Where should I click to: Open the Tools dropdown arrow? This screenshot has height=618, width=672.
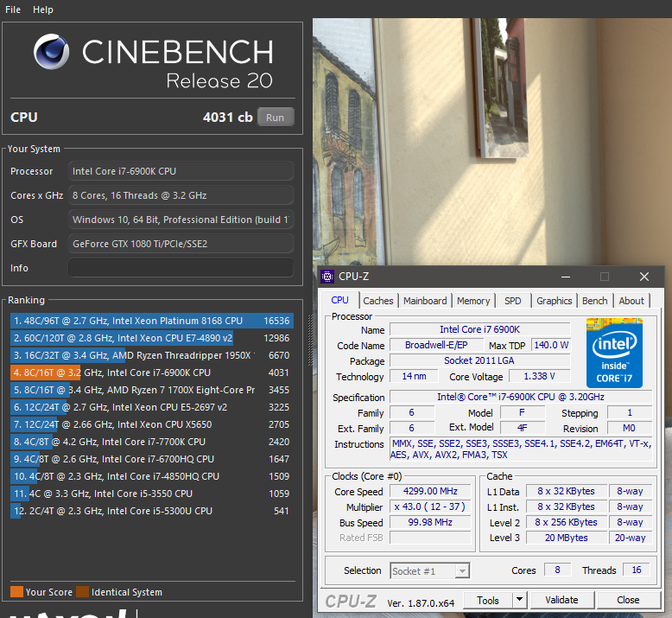click(519, 600)
